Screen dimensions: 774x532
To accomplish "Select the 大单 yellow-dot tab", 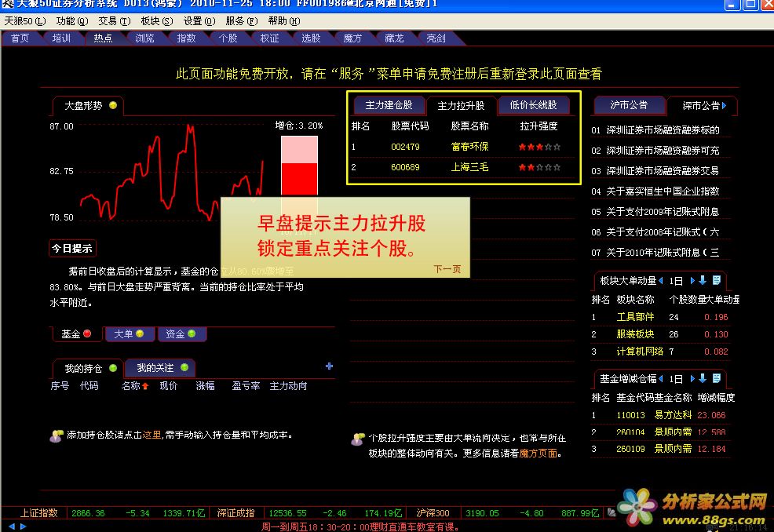I will (130, 334).
